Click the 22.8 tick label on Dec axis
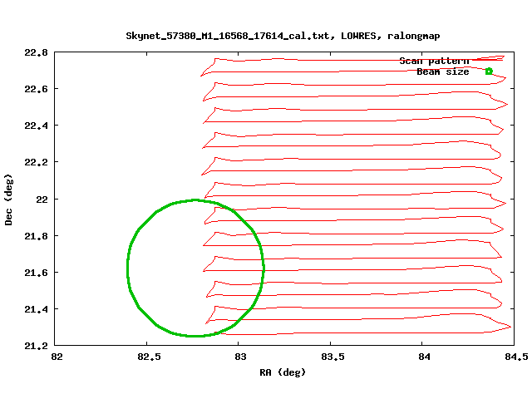532x399 pixels. point(34,53)
